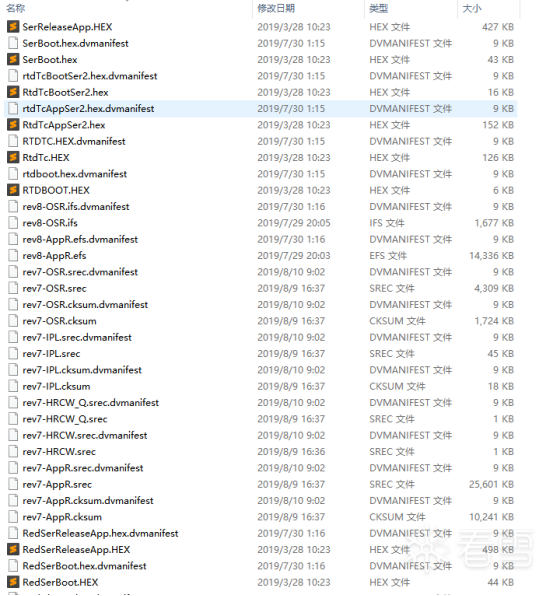Viewport: 554px width, 596px height.
Task: Click the rev8-OSR.ifs.dvmanifest file icon
Action: (13, 206)
